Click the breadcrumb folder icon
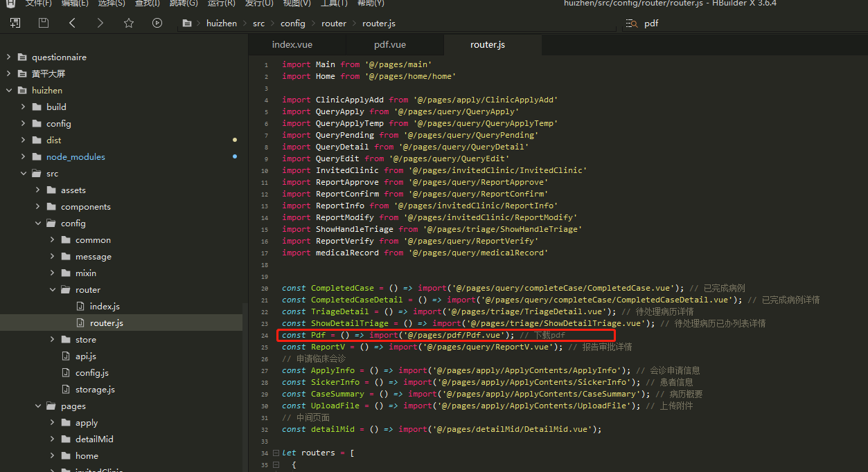 (186, 24)
